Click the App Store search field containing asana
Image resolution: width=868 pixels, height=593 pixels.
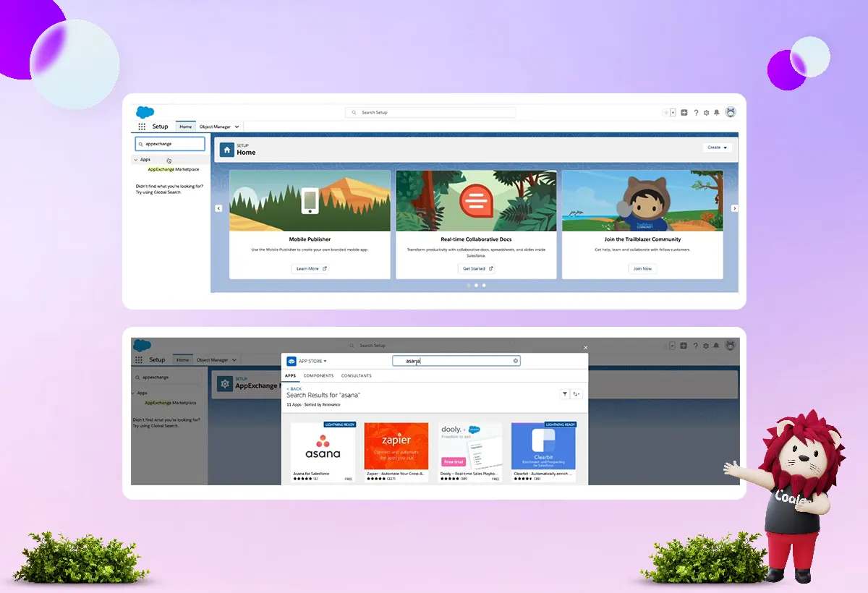coord(456,360)
